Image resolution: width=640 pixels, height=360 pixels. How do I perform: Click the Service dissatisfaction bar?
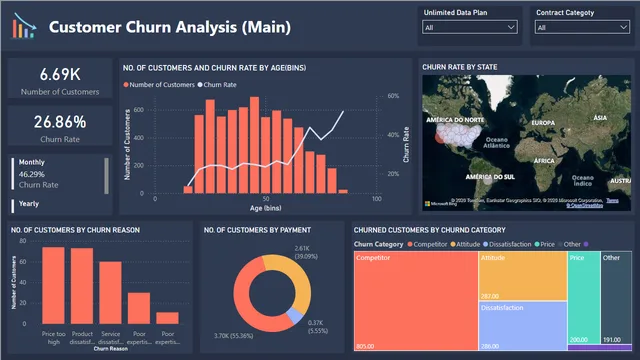(111, 293)
